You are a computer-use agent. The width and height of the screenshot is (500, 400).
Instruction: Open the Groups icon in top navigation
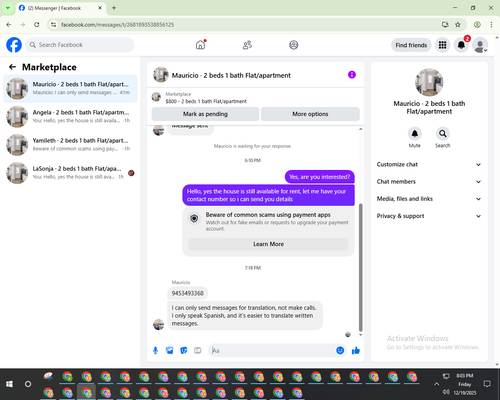point(294,45)
